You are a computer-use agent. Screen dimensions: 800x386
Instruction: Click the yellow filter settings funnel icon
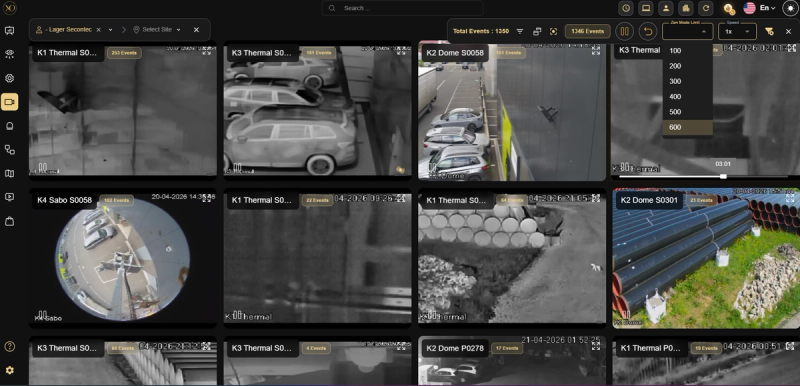[769, 32]
